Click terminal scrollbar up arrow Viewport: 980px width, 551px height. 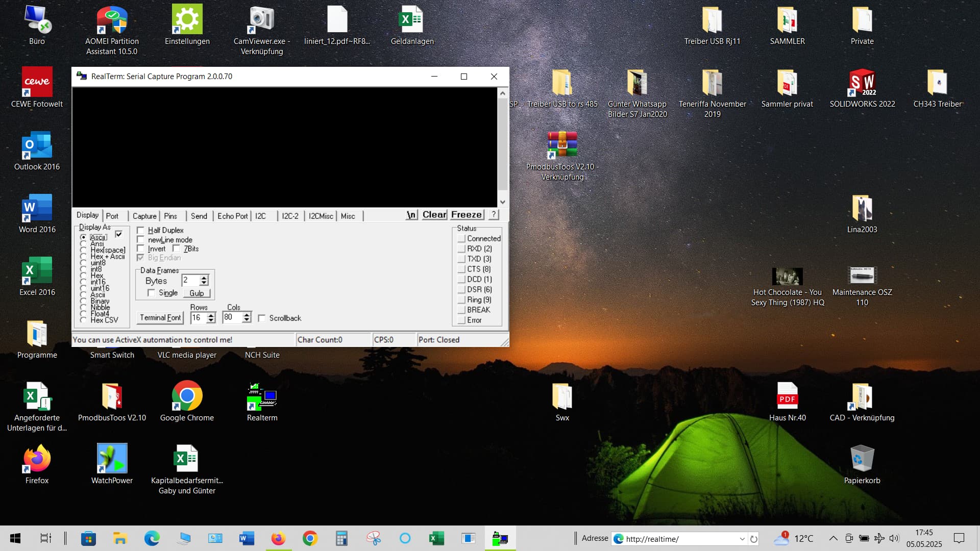[503, 93]
